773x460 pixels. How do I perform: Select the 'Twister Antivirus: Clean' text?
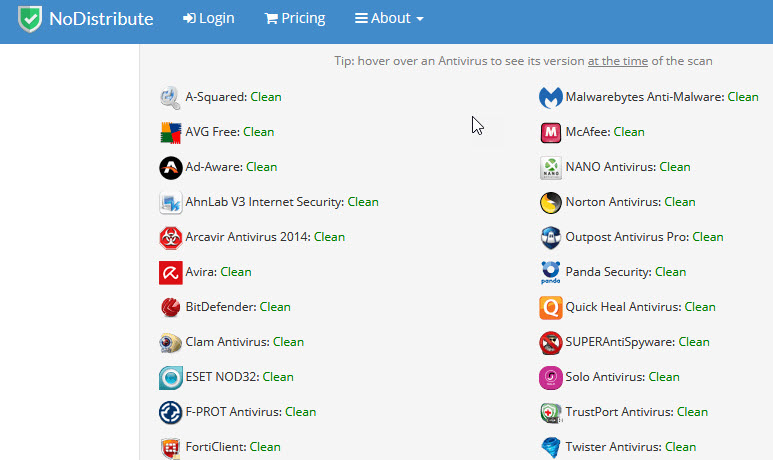click(x=631, y=447)
